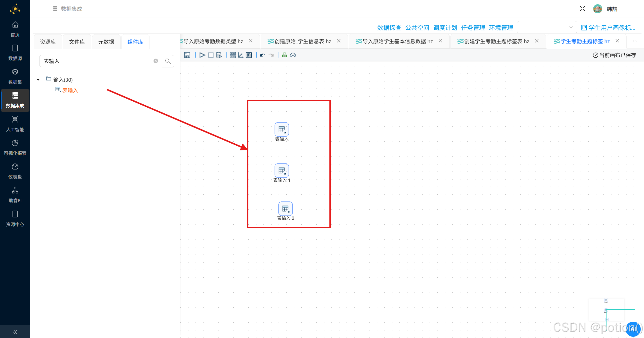The width and height of the screenshot is (644, 338).
Task: Open 数据集成 in sidebar
Action: point(15,100)
